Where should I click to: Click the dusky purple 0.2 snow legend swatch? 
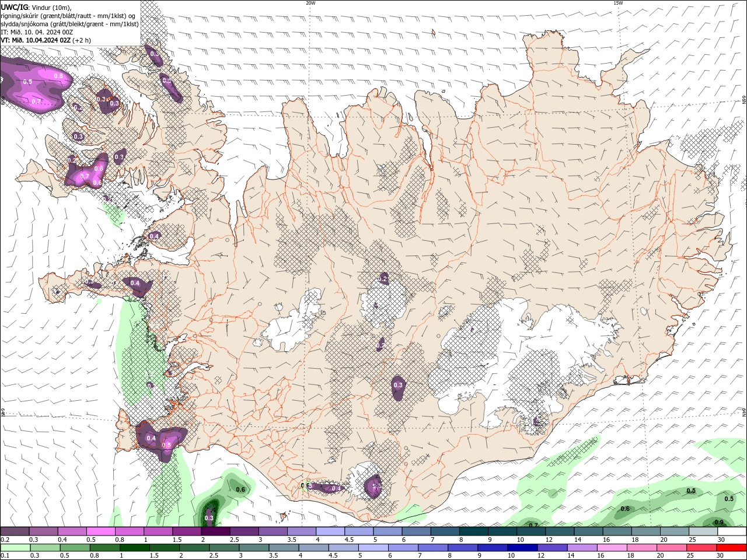pos(15,531)
